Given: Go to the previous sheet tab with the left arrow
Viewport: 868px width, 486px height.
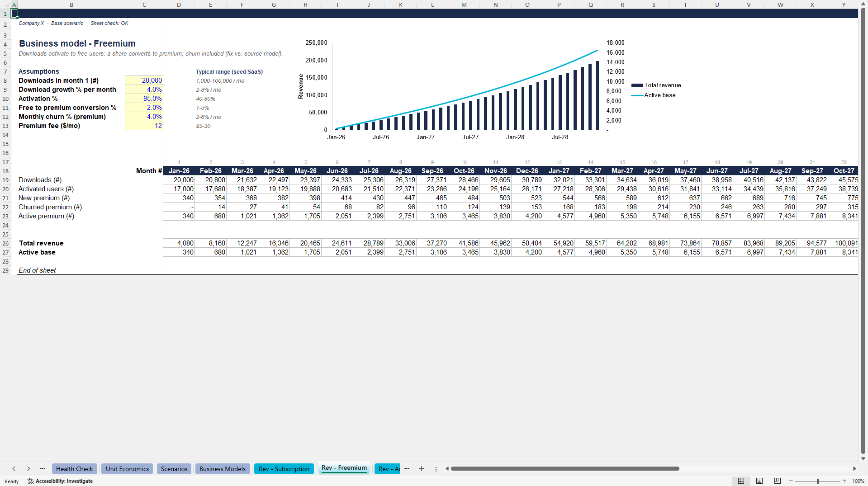Looking at the screenshot, I should point(14,469).
